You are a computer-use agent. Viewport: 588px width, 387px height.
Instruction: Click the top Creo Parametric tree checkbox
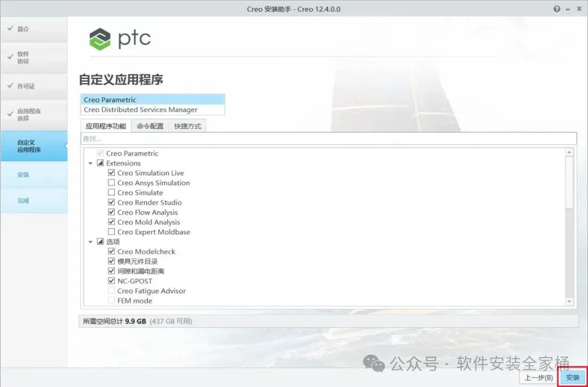(100, 153)
